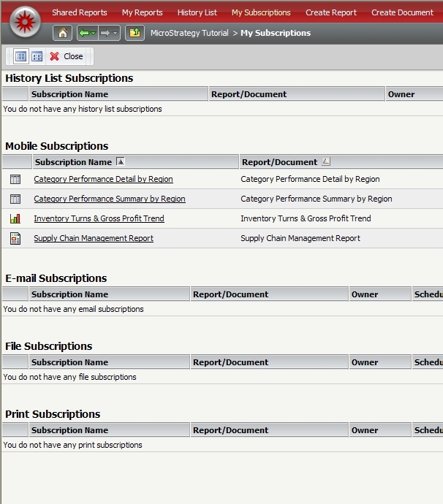The image size is (443, 504).
Task: Click the up one level folder icon
Action: [135, 33]
